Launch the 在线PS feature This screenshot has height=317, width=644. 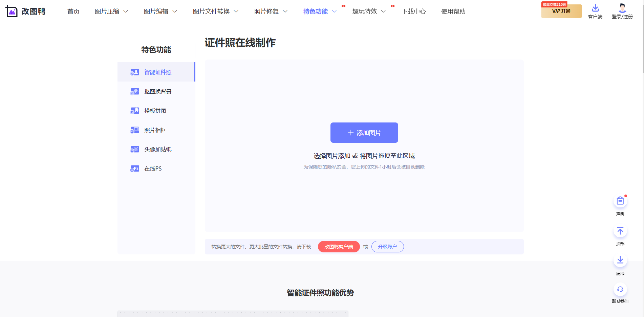coord(134,168)
